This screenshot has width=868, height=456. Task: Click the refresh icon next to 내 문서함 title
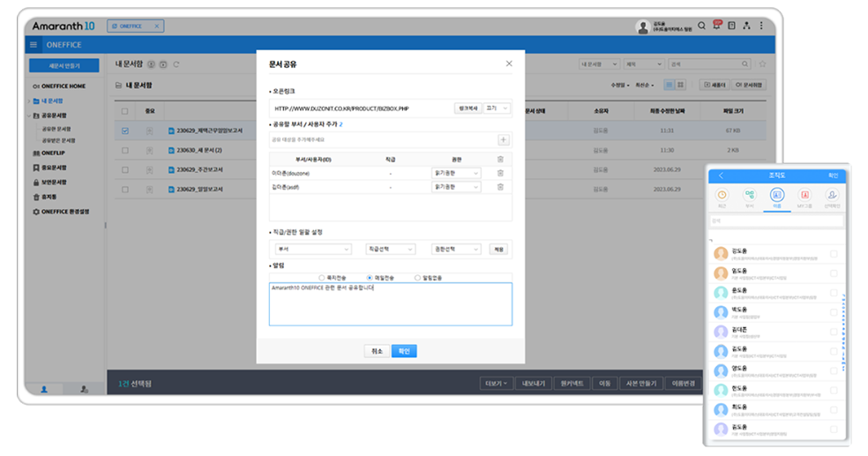[176, 64]
